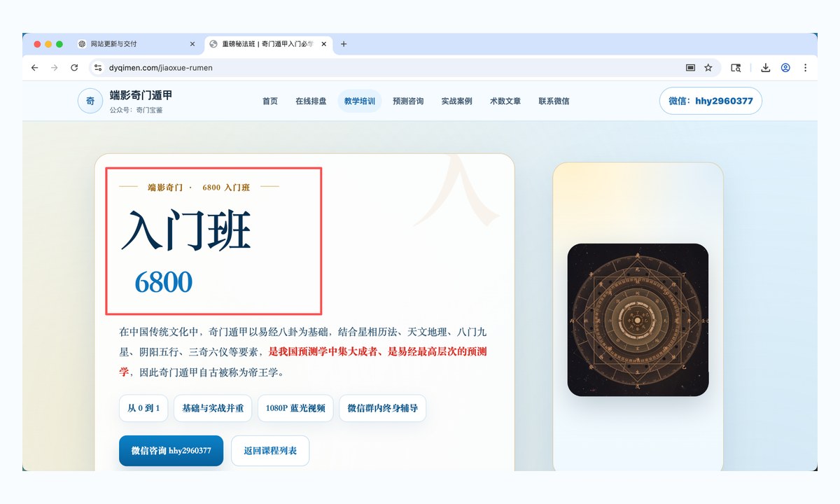Open the 实战案例 nav item

(x=456, y=101)
